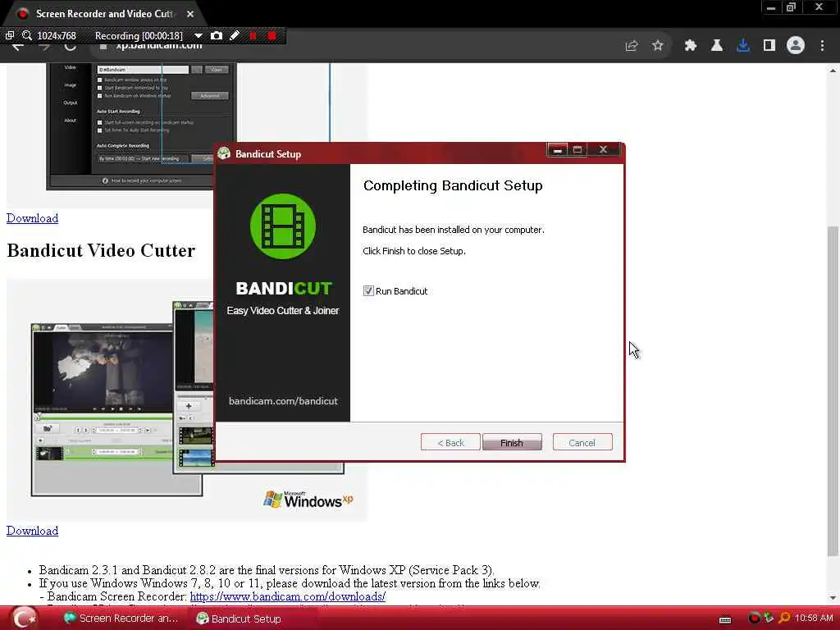This screenshot has width=840, height=630.
Task: Uncheck the Run Bandicut checkbox
Action: click(x=368, y=291)
